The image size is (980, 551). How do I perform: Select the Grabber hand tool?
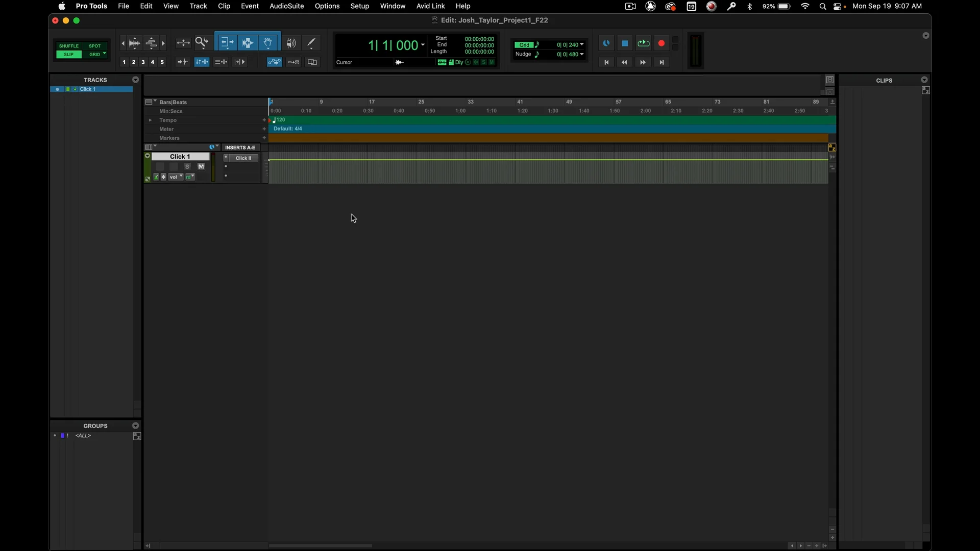click(268, 43)
